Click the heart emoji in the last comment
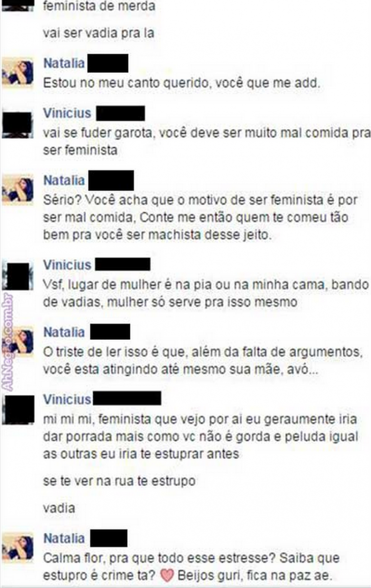The height and width of the screenshot is (588, 371). tap(167, 576)
